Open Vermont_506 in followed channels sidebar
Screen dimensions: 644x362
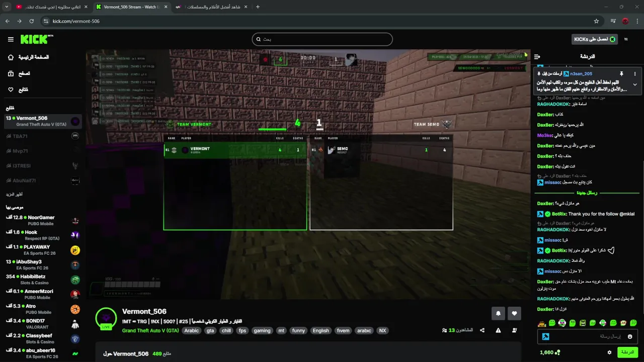coord(43,121)
